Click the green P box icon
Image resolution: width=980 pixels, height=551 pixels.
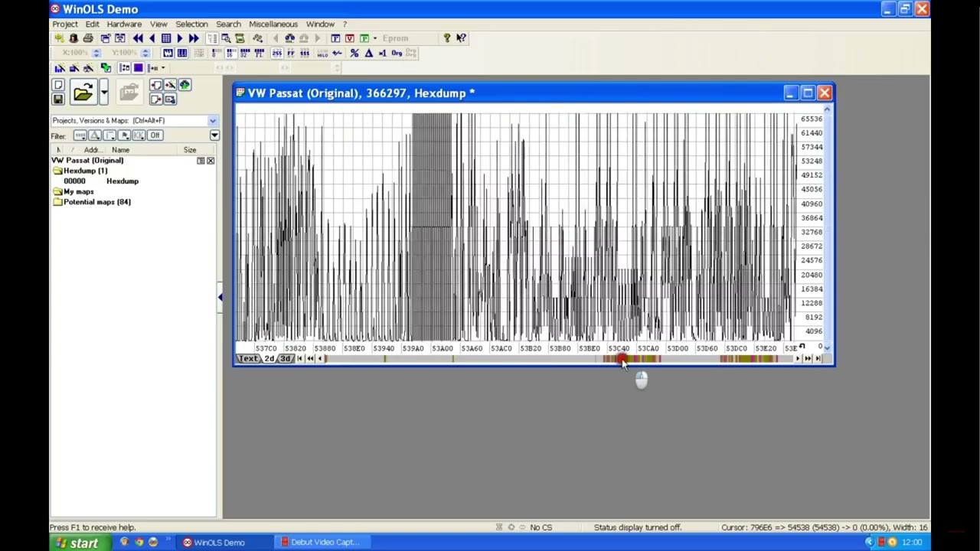pos(364,38)
